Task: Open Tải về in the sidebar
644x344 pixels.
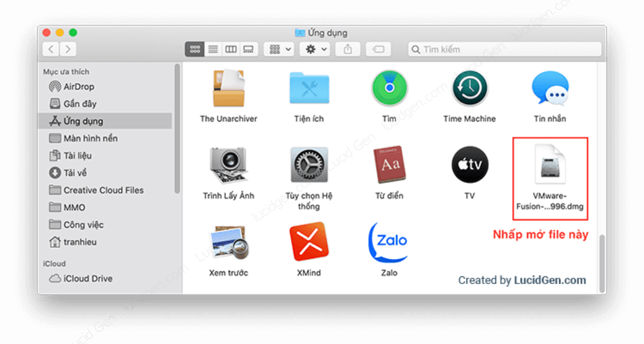Action: click(x=105, y=173)
